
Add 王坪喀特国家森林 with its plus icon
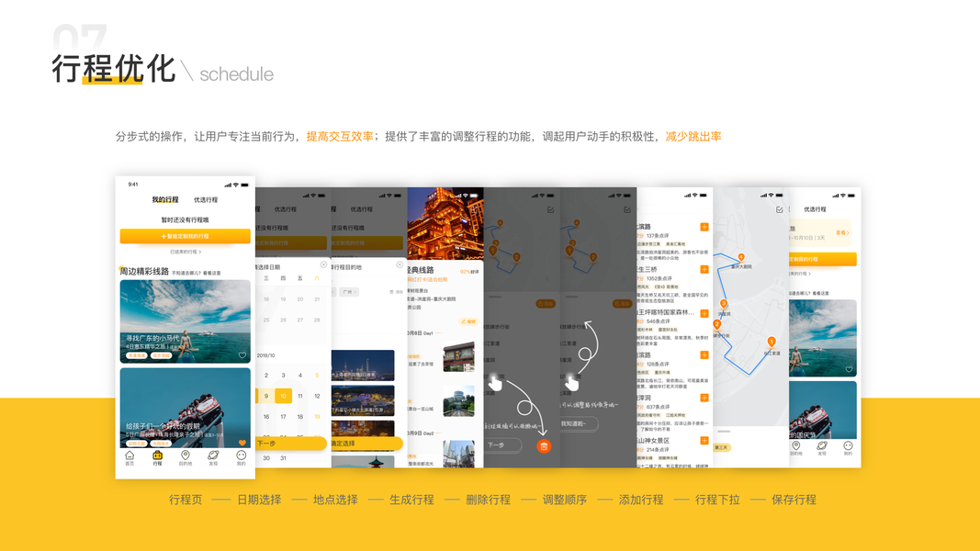pyautogui.click(x=704, y=312)
